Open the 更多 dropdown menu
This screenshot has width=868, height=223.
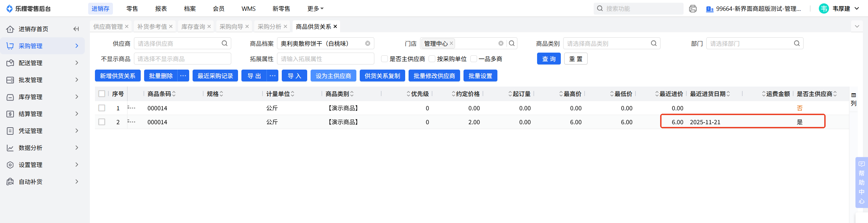click(315, 8)
